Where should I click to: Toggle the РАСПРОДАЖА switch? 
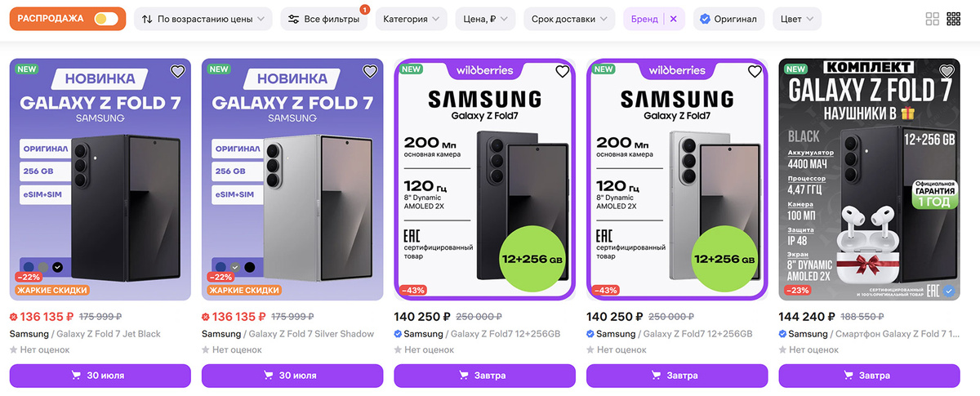106,19
